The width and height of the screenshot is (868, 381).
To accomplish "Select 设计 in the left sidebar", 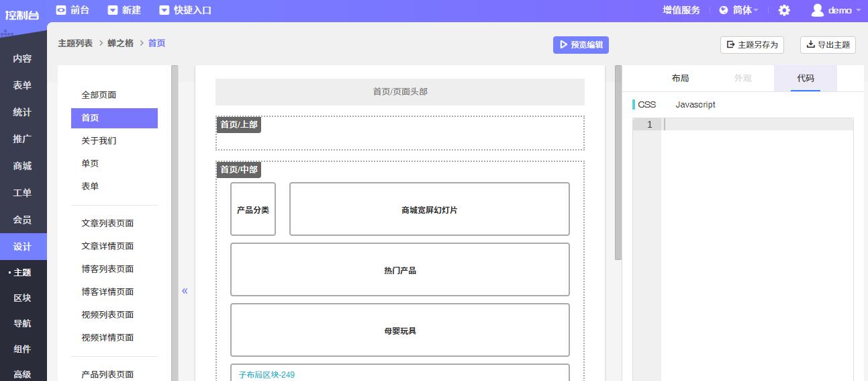I will tap(23, 247).
